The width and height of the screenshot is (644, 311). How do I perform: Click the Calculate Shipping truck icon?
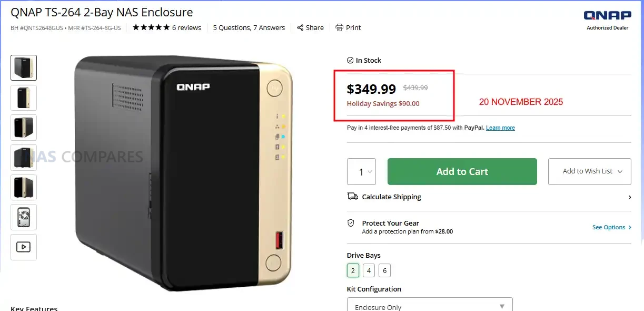click(352, 197)
